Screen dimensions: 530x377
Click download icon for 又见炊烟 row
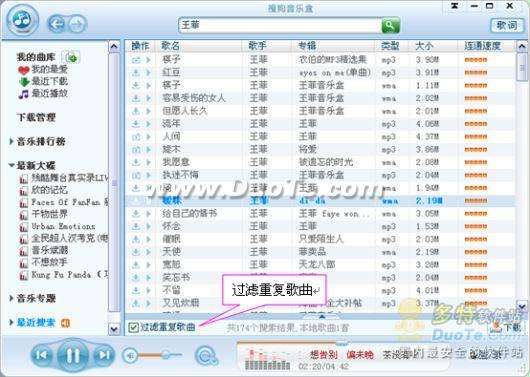[136, 303]
